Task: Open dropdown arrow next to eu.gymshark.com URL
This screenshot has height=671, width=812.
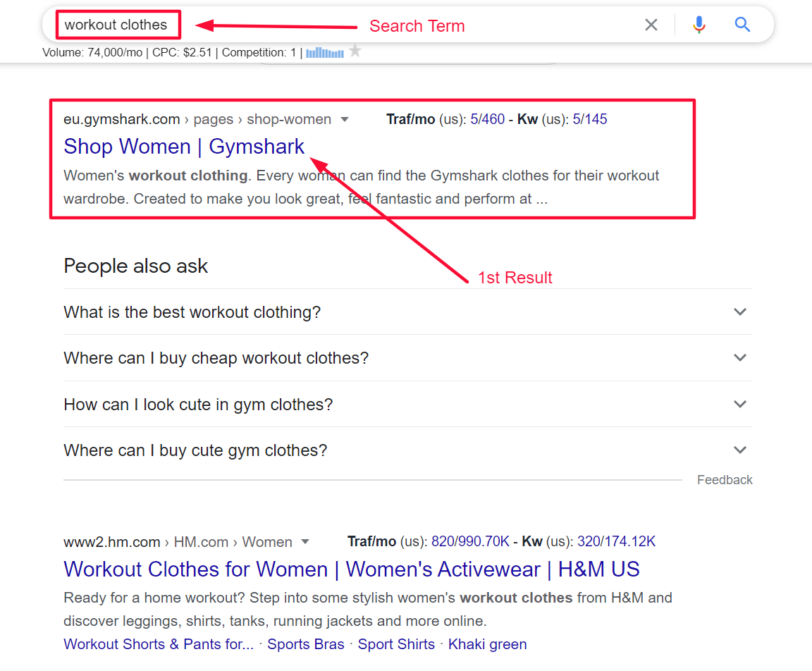Action: point(345,120)
